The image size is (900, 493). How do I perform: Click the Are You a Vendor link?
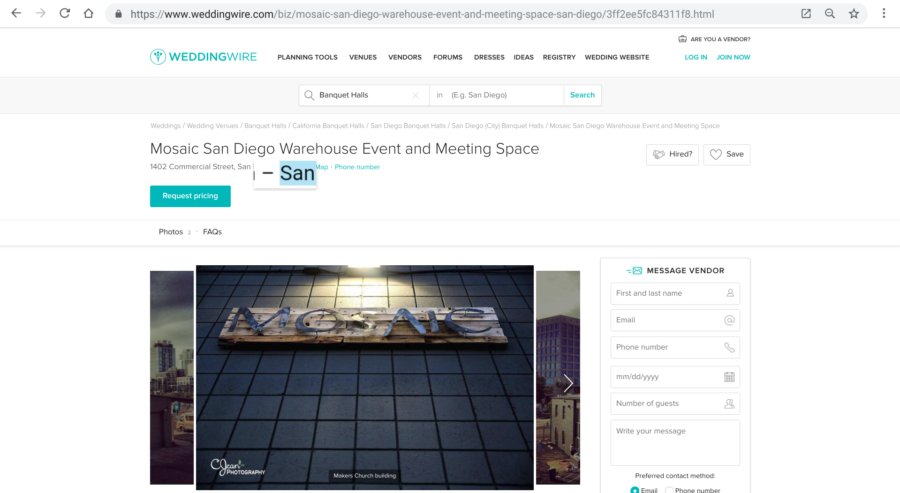pyautogui.click(x=714, y=39)
